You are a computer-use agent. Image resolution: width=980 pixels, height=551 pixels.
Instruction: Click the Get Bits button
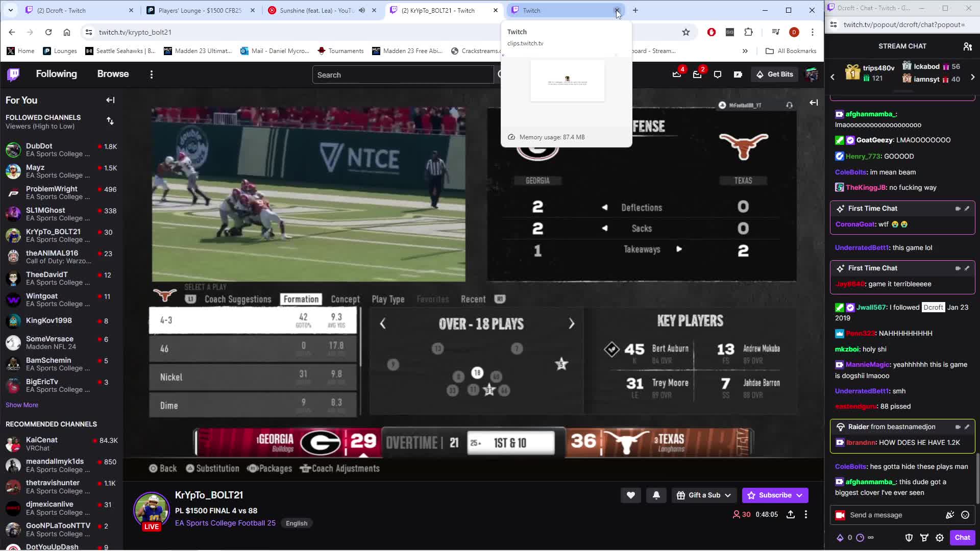pos(774,74)
